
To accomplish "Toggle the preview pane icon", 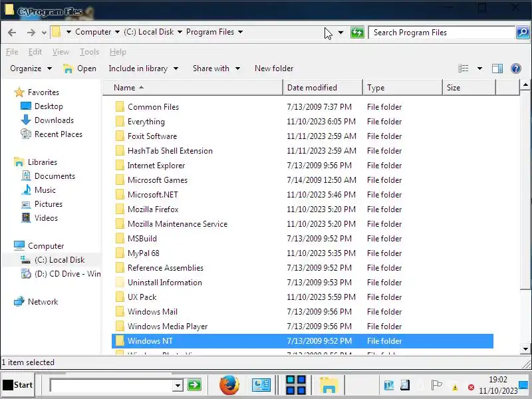I will click(x=497, y=68).
